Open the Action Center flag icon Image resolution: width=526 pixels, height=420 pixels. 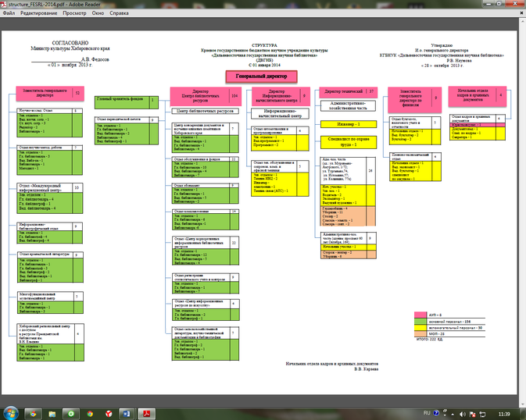tap(472, 415)
